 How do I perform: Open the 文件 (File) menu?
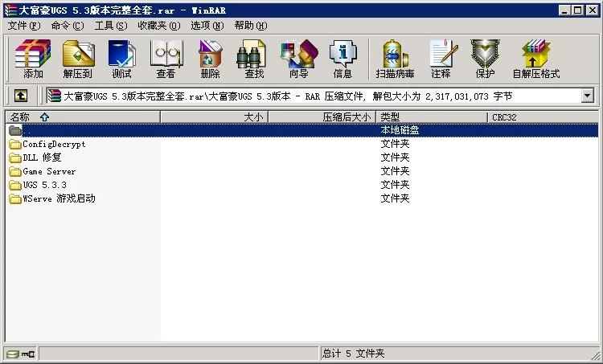pyautogui.click(x=23, y=26)
